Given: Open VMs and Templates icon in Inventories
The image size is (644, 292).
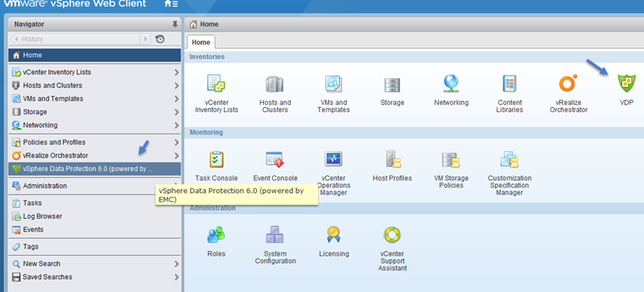Looking at the screenshot, I should (333, 84).
